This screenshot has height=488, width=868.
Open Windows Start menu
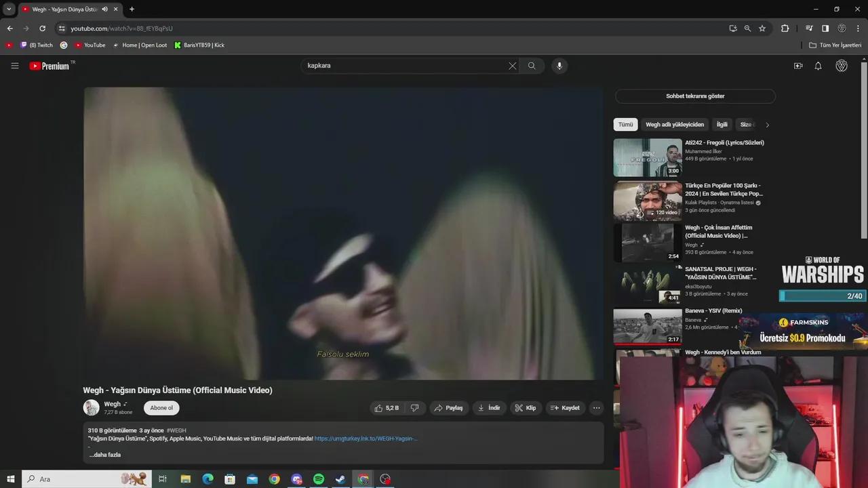(10, 479)
